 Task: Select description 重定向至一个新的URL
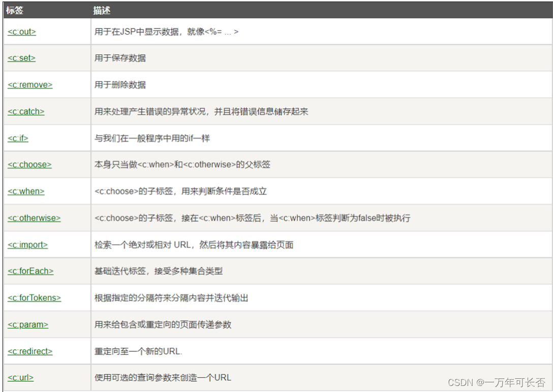pos(138,351)
